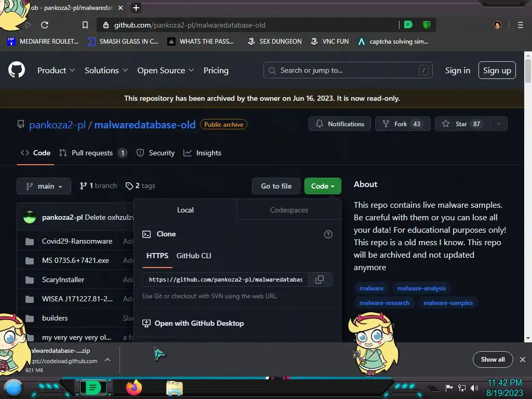Click Show all downloads button
The height and width of the screenshot is (399, 532).
point(493,360)
